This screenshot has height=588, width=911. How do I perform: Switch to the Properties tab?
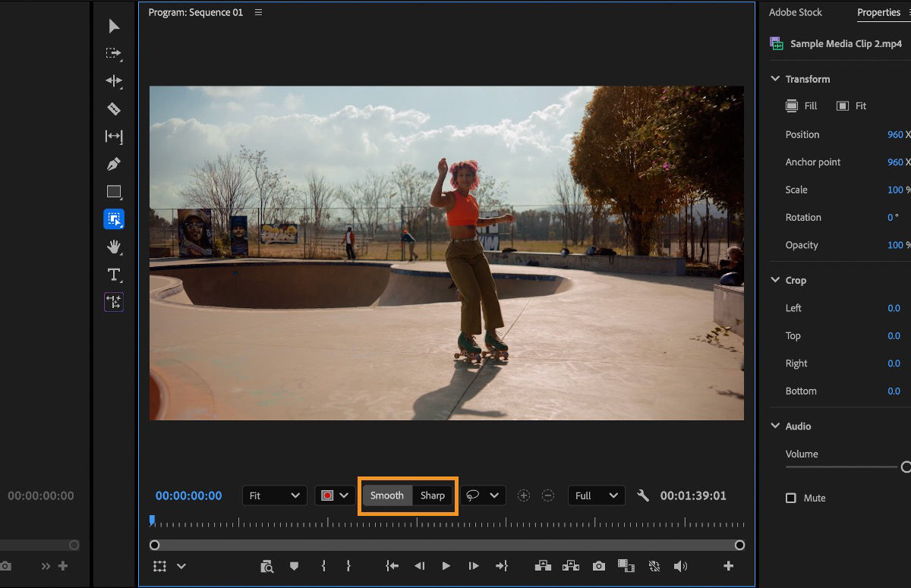click(x=878, y=12)
